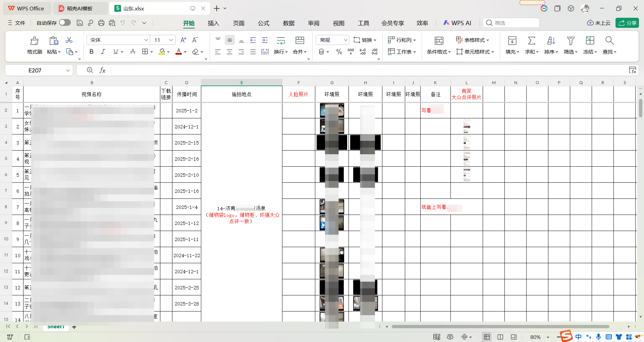Click the increase indent icon
The height and width of the screenshot is (342, 644).
click(x=265, y=40)
